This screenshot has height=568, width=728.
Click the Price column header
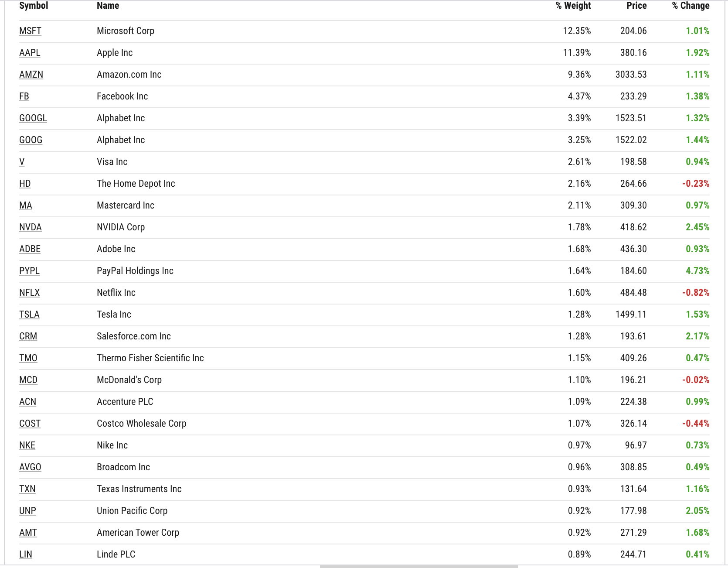point(636,6)
